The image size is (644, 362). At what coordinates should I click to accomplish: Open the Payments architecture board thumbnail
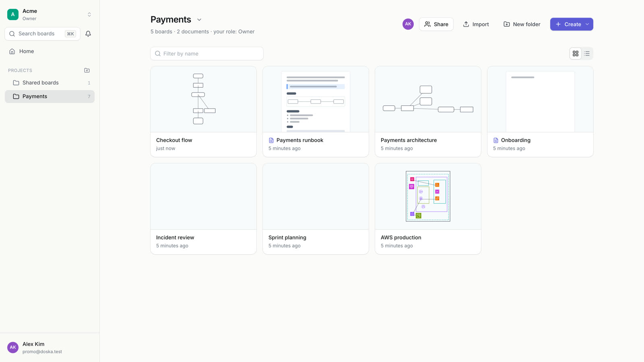(428, 99)
